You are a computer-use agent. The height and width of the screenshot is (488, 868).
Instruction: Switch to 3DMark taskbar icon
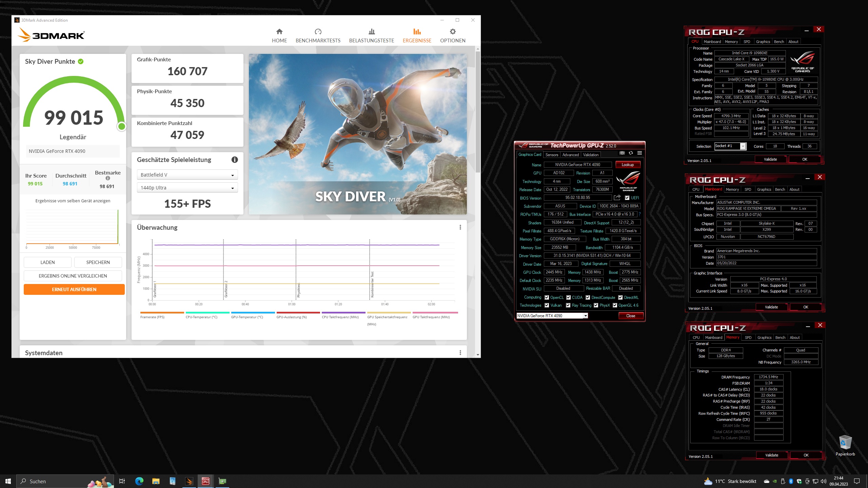[x=189, y=481]
